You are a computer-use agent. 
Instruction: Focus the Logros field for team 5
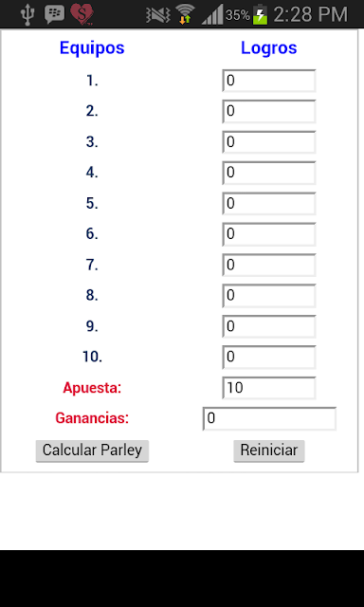coord(269,204)
